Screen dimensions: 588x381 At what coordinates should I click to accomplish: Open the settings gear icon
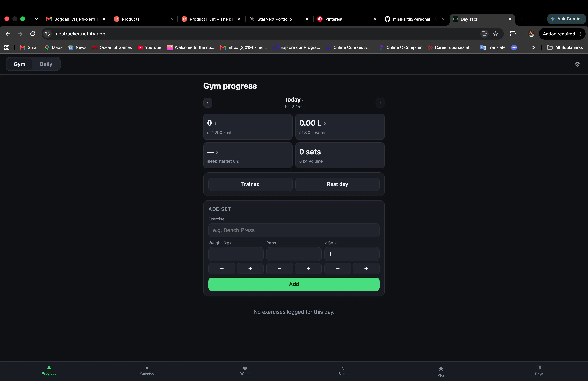point(577,64)
